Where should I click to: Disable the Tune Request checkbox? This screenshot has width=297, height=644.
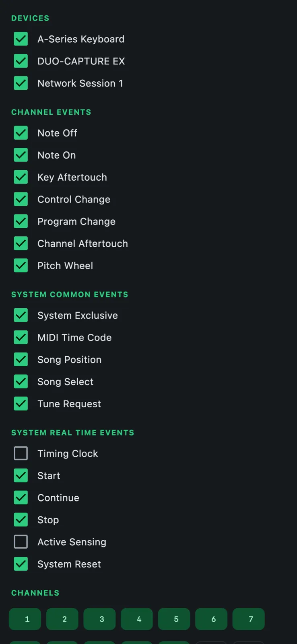coord(21,404)
